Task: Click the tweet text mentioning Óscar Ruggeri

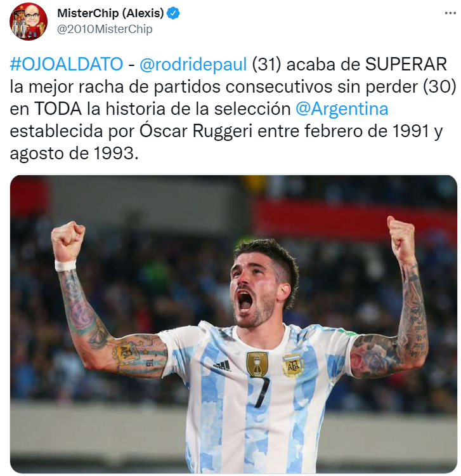Action: 233,109
